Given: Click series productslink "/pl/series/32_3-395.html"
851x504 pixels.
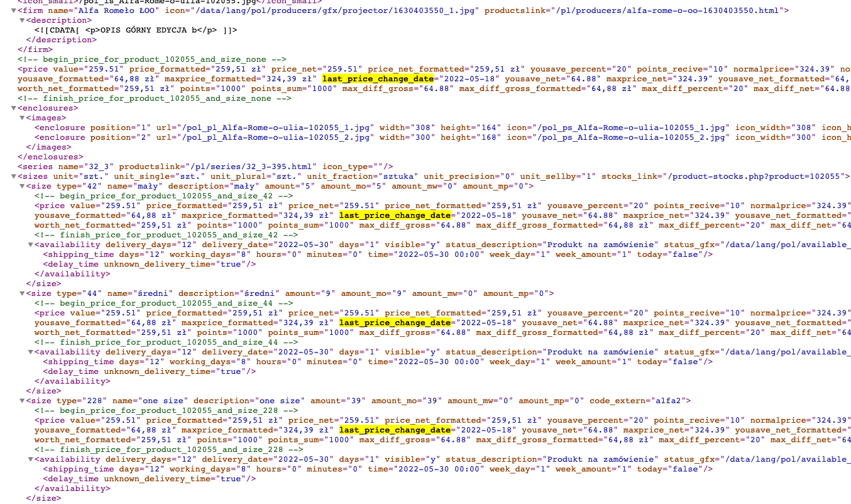Looking at the screenshot, I should click(x=252, y=166).
